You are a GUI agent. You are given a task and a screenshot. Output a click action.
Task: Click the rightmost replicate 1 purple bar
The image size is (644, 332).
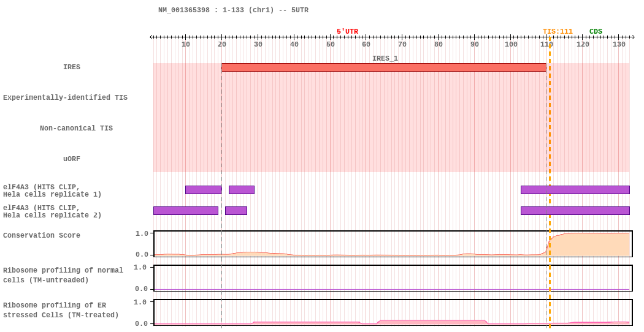click(x=575, y=190)
